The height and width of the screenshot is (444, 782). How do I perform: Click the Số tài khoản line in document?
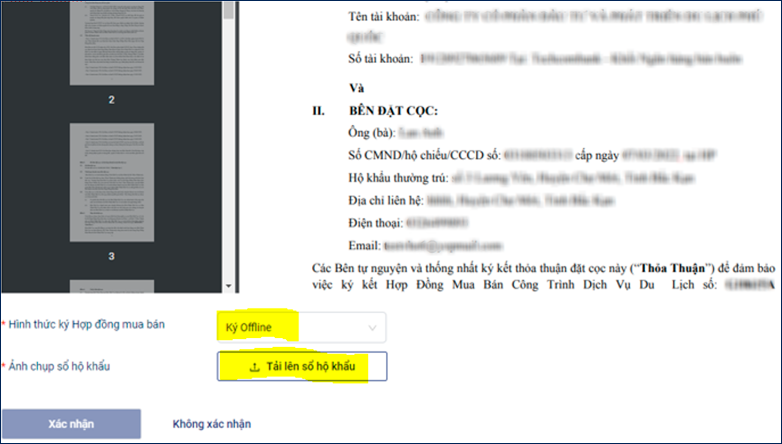(545, 59)
